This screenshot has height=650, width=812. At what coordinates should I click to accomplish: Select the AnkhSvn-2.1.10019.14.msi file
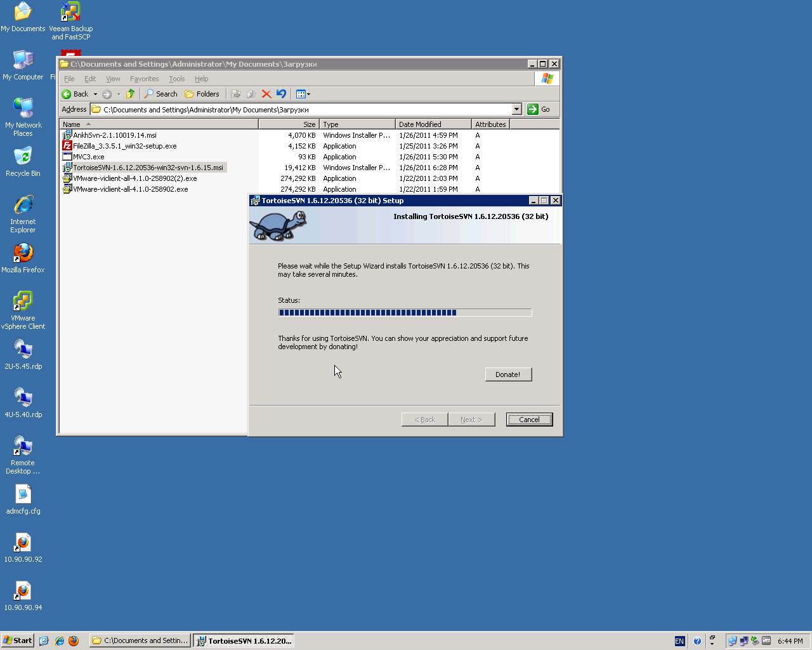point(109,135)
